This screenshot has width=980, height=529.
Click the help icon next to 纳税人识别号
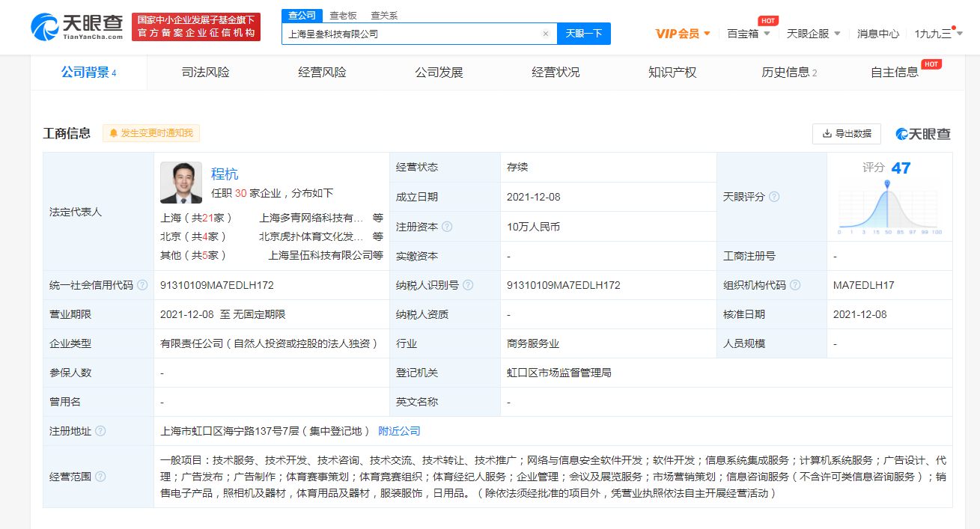(468, 285)
